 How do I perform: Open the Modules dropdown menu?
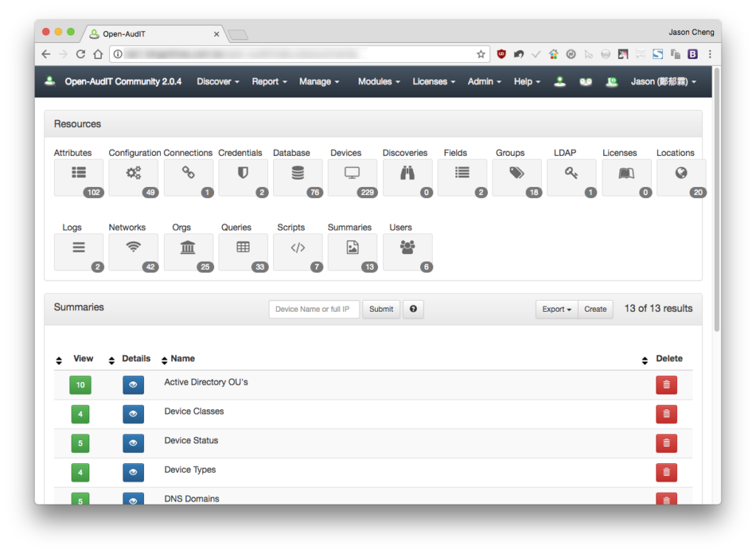pos(379,81)
